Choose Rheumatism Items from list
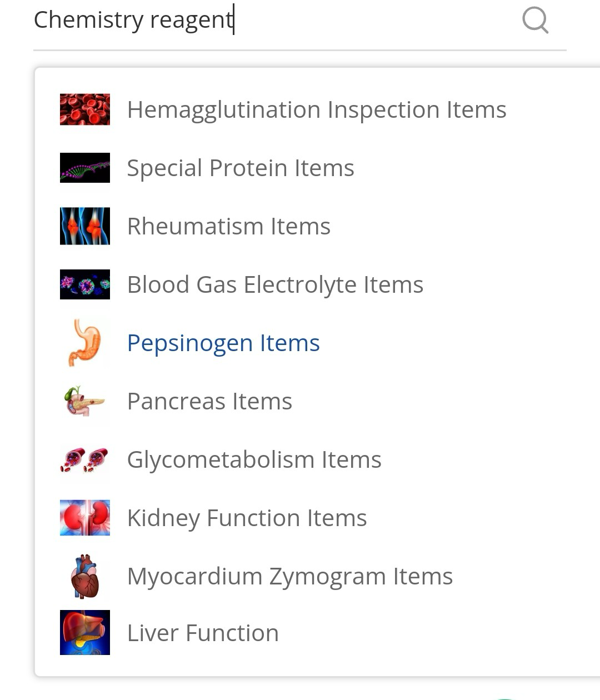The width and height of the screenshot is (600, 700). click(x=228, y=226)
